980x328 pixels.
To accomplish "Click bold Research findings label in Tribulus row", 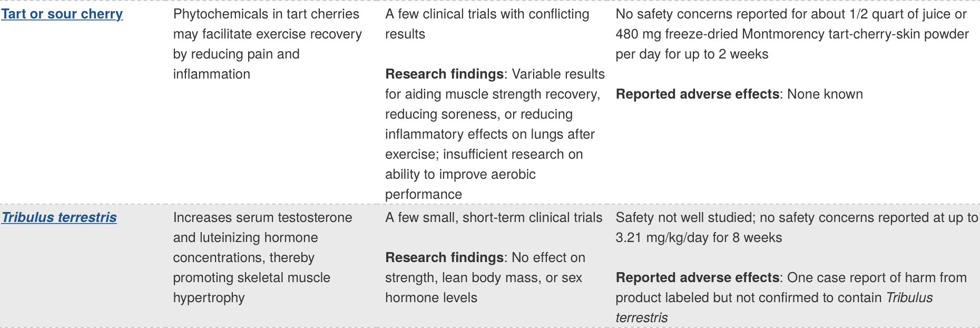I will coord(444,258).
